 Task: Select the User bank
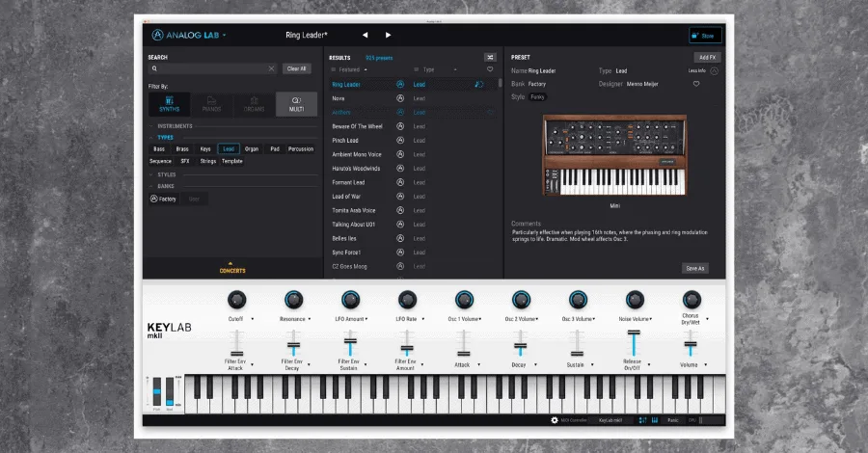click(194, 199)
